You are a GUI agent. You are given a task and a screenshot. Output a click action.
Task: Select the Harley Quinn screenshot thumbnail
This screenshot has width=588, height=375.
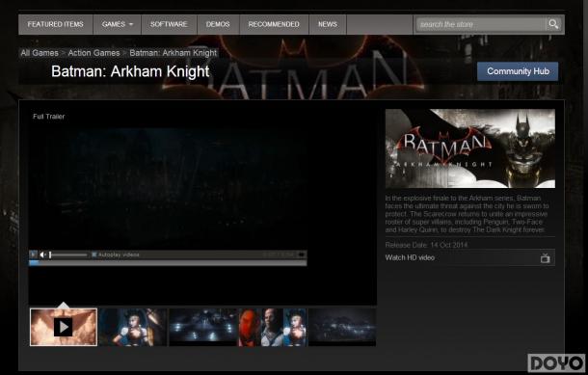pyautogui.click(x=133, y=327)
